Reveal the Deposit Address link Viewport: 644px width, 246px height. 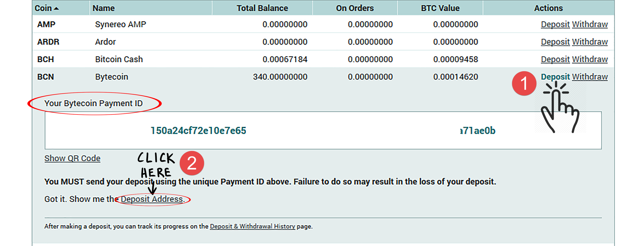[x=152, y=199]
